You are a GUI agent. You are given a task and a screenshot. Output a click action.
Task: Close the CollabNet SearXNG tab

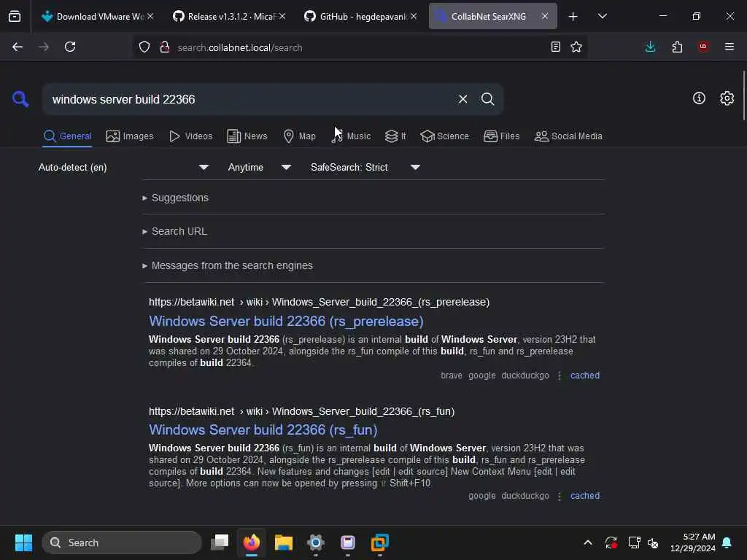click(x=544, y=16)
